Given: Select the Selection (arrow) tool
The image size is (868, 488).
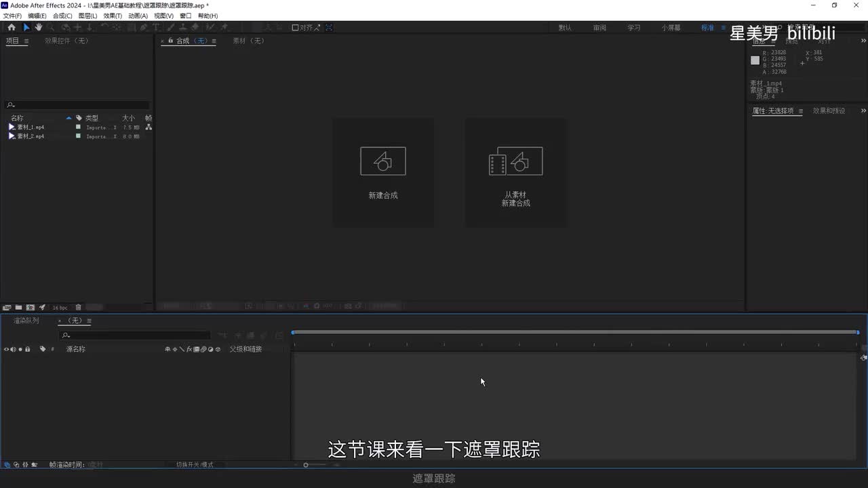Looking at the screenshot, I should pos(26,28).
